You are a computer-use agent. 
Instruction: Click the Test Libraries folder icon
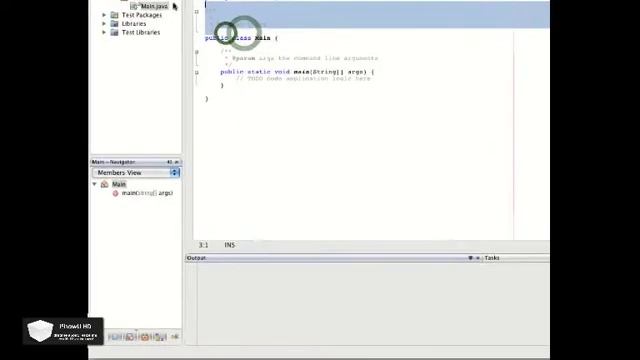(x=115, y=32)
